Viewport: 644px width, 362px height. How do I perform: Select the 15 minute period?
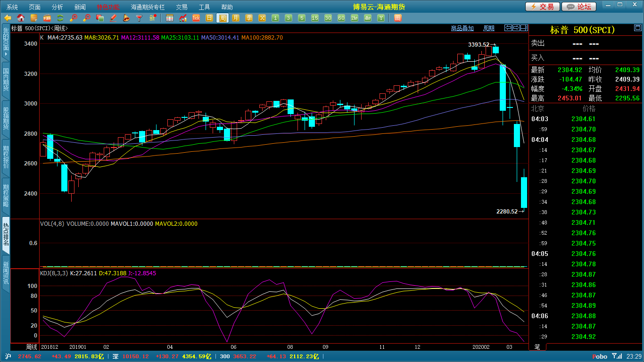pyautogui.click(x=315, y=18)
